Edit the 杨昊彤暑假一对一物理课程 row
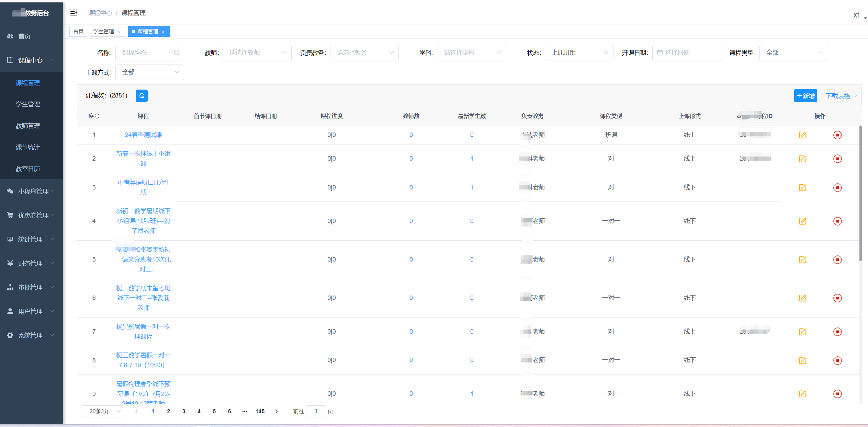Viewport: 868px width, 427px height. click(x=802, y=332)
